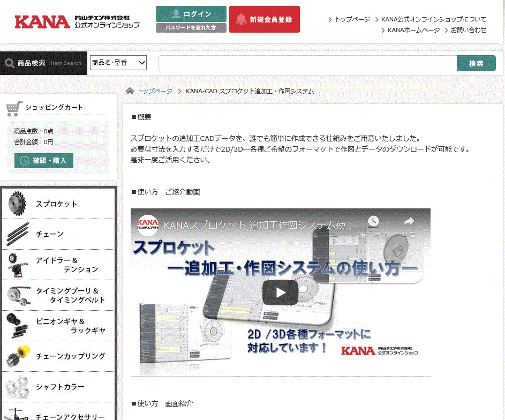
Task: Select チェーン category in sidebar
Action: click(58, 234)
